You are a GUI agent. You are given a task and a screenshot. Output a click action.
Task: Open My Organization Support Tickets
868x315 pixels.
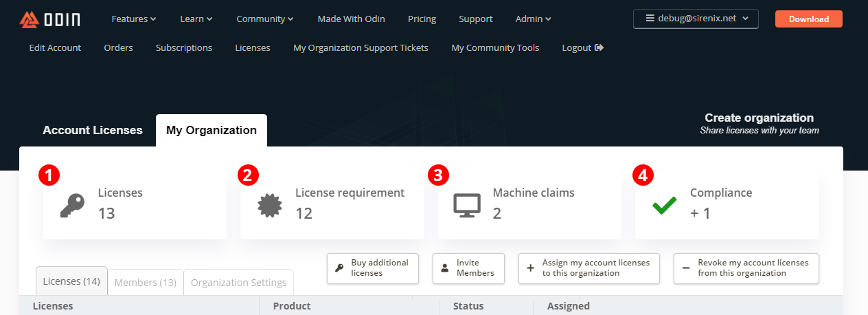(x=361, y=47)
